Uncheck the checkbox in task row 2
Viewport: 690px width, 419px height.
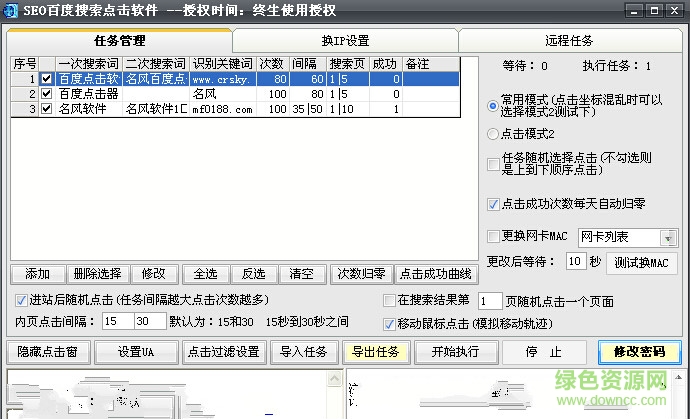[47, 94]
